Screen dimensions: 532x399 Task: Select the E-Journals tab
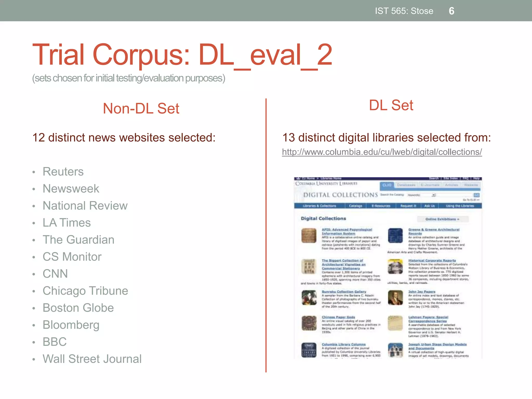point(430,185)
